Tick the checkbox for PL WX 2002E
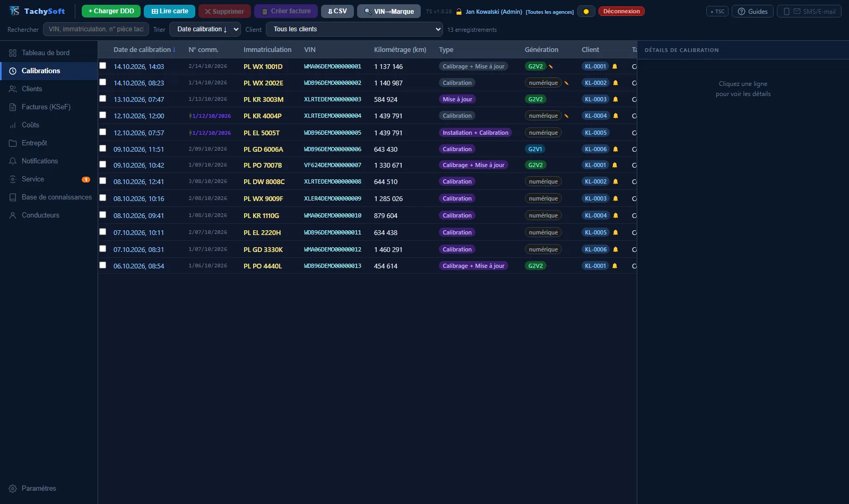This screenshot has width=849, height=504. coord(103,82)
